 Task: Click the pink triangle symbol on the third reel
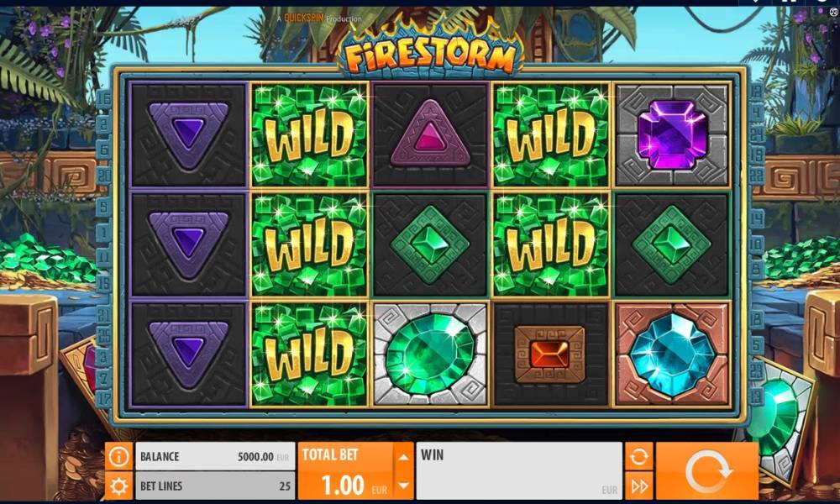point(430,135)
